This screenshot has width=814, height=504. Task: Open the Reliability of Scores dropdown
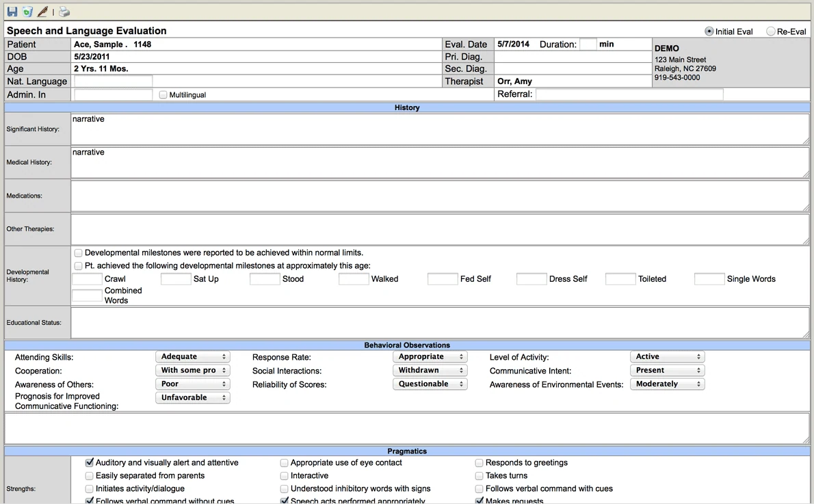[x=430, y=384]
